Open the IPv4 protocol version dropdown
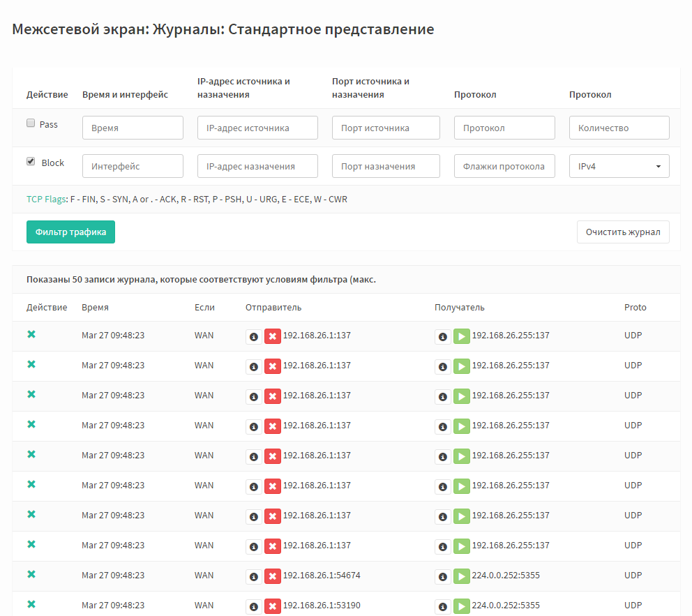This screenshot has width=692, height=616. [x=619, y=166]
